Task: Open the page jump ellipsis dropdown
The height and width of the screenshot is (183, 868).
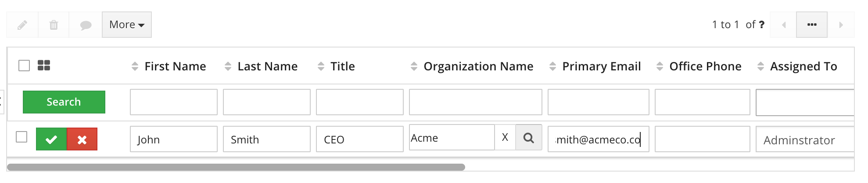Action: coord(812,25)
